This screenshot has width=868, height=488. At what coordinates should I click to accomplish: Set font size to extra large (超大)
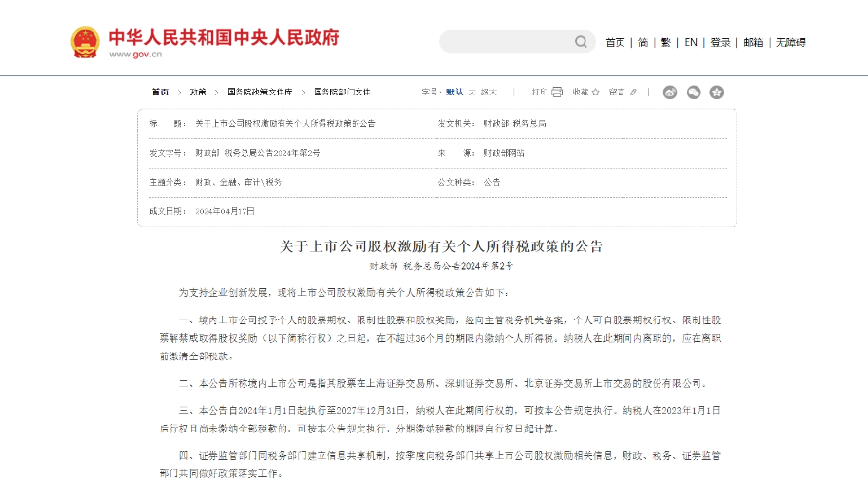click(489, 92)
